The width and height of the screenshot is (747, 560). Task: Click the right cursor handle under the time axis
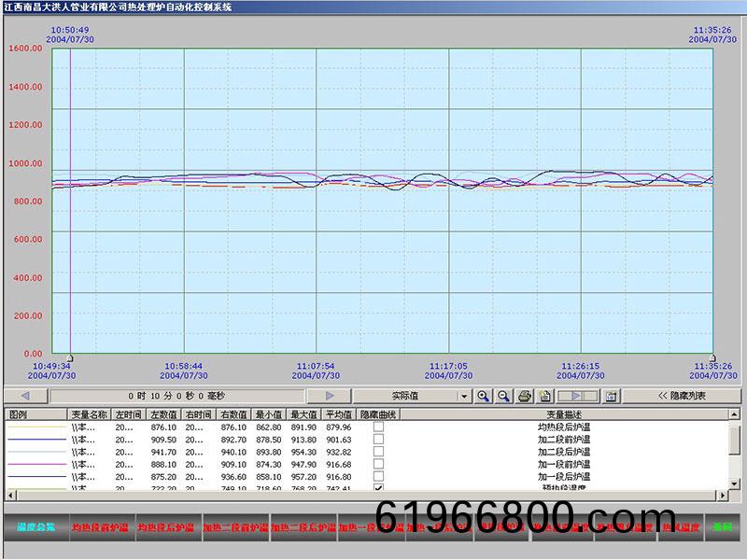[712, 357]
